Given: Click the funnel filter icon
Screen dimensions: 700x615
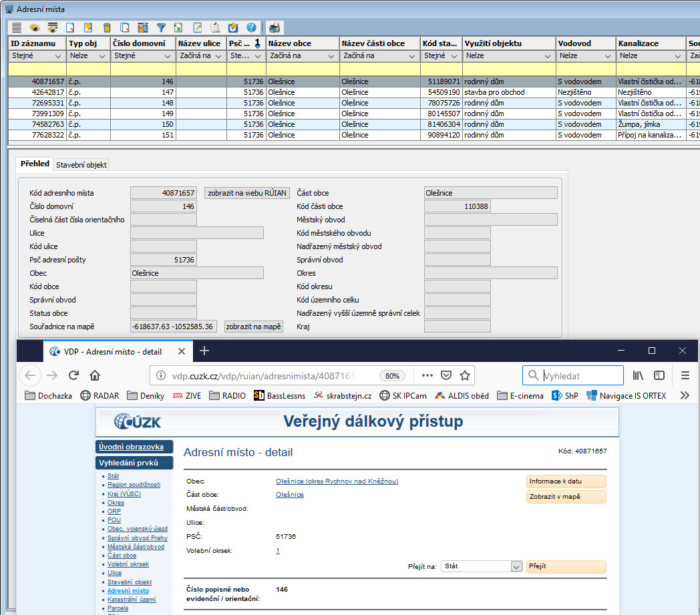Looking at the screenshot, I should [x=161, y=27].
